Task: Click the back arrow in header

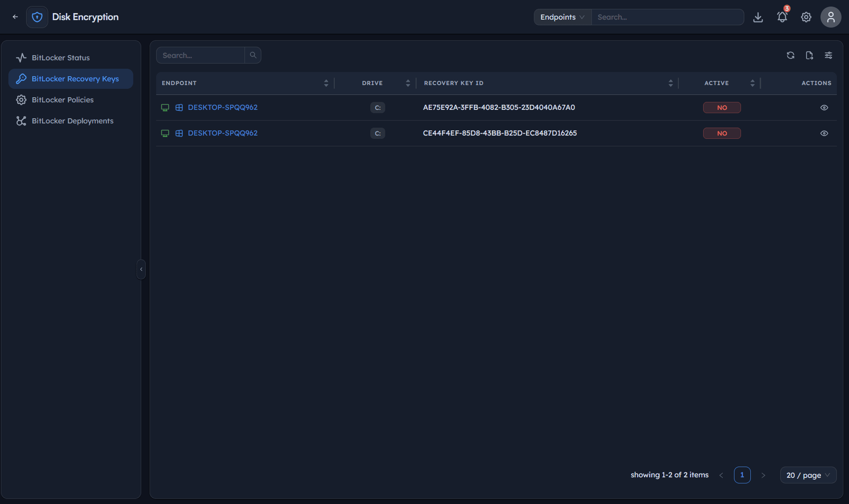Action: (15, 17)
